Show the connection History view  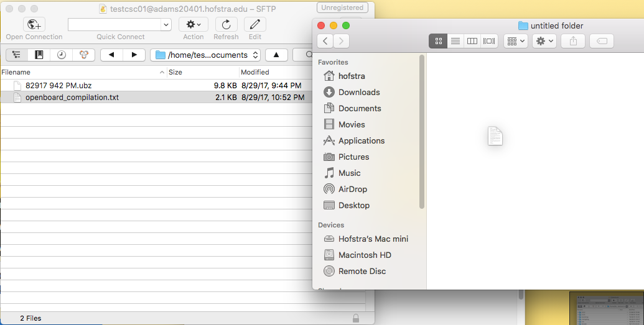pyautogui.click(x=61, y=55)
